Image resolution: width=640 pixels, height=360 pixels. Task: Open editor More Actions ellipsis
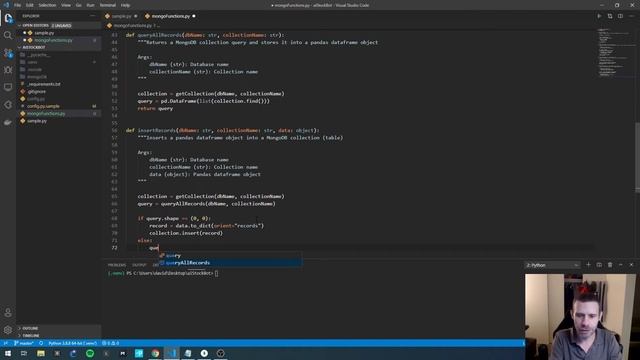pos(631,16)
